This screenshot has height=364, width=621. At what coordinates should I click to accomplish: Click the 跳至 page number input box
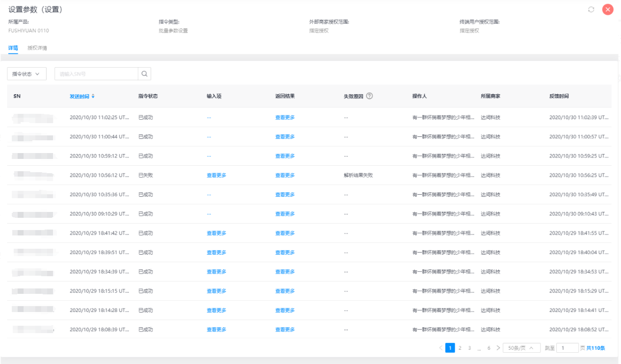point(563,348)
